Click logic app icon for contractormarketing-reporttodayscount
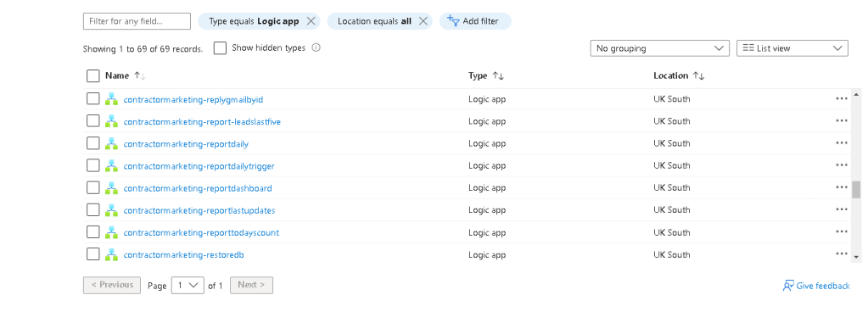Screen dimensions: 868x323 tap(111, 232)
